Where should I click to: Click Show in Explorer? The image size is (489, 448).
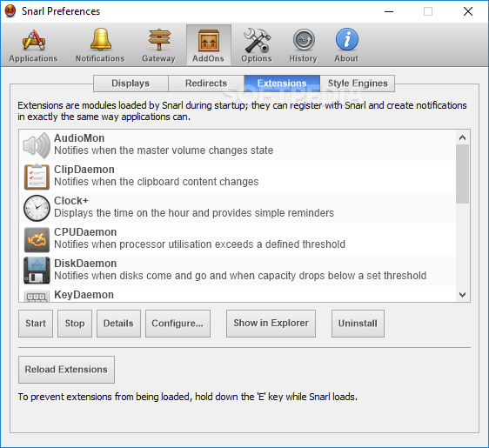pos(271,324)
